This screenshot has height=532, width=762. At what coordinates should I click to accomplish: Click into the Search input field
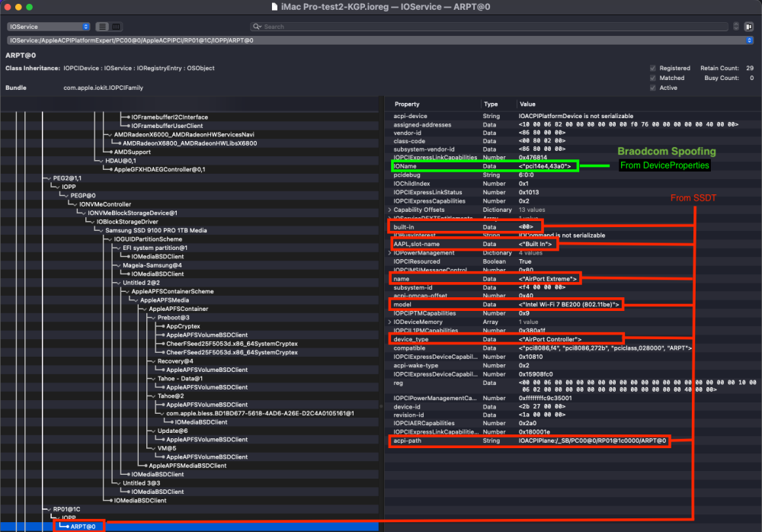click(489, 27)
